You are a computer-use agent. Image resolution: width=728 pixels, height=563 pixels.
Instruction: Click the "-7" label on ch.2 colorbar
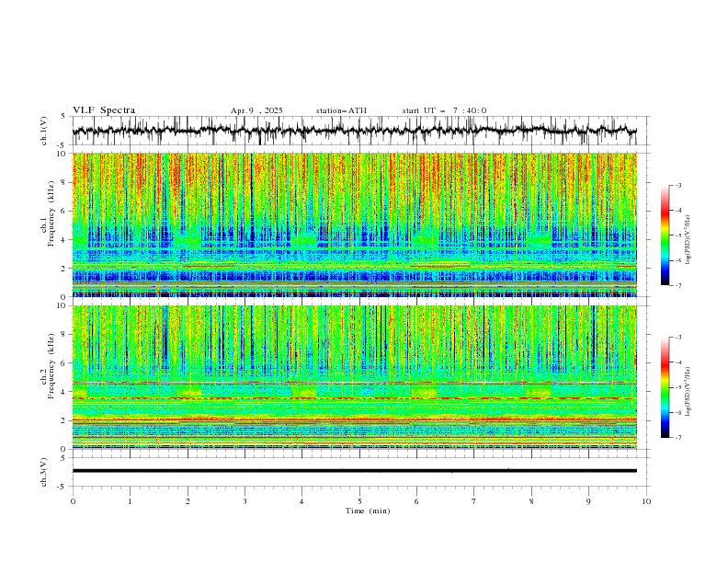677,438
